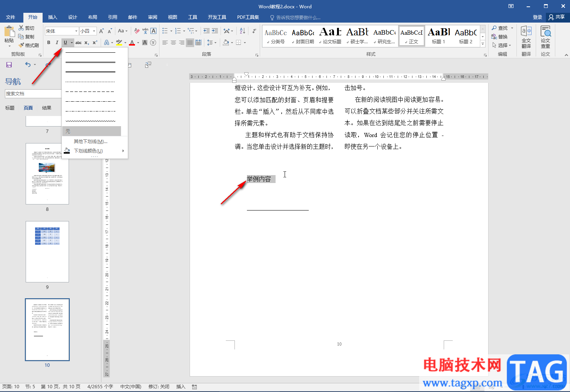Expand numbering list dropdown
570x392 pixels.
point(184,31)
